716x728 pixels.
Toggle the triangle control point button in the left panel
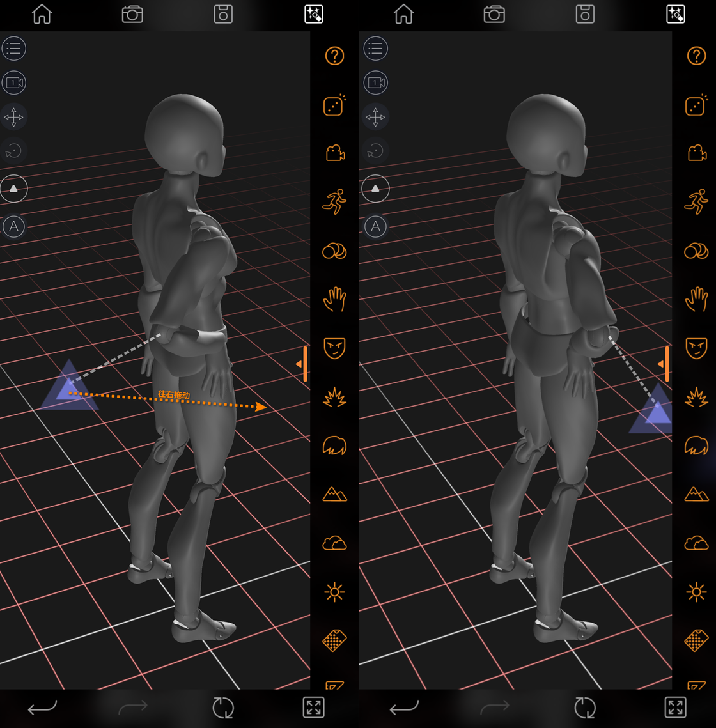click(14, 189)
